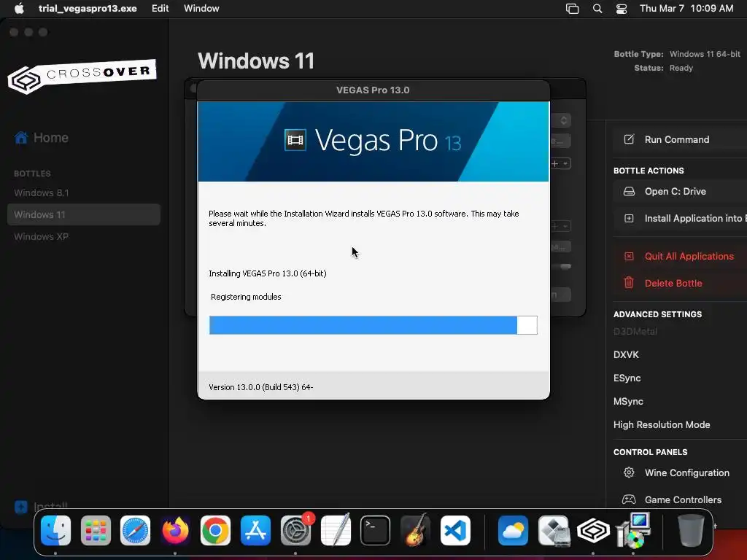Open the plus dropdown behind the installer
747x560 pixels.
tap(561, 164)
